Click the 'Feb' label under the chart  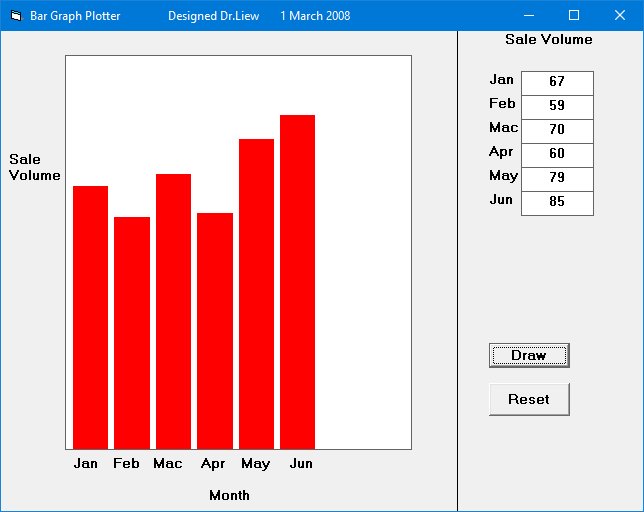[126, 463]
